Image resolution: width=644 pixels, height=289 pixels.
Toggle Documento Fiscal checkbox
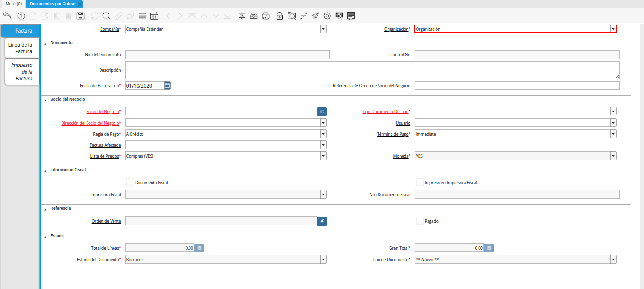click(x=130, y=183)
